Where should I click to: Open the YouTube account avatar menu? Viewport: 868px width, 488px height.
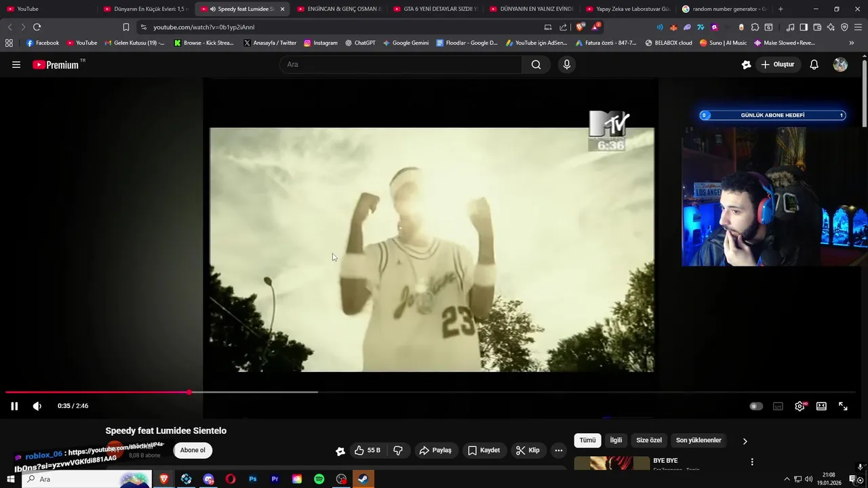click(x=840, y=64)
